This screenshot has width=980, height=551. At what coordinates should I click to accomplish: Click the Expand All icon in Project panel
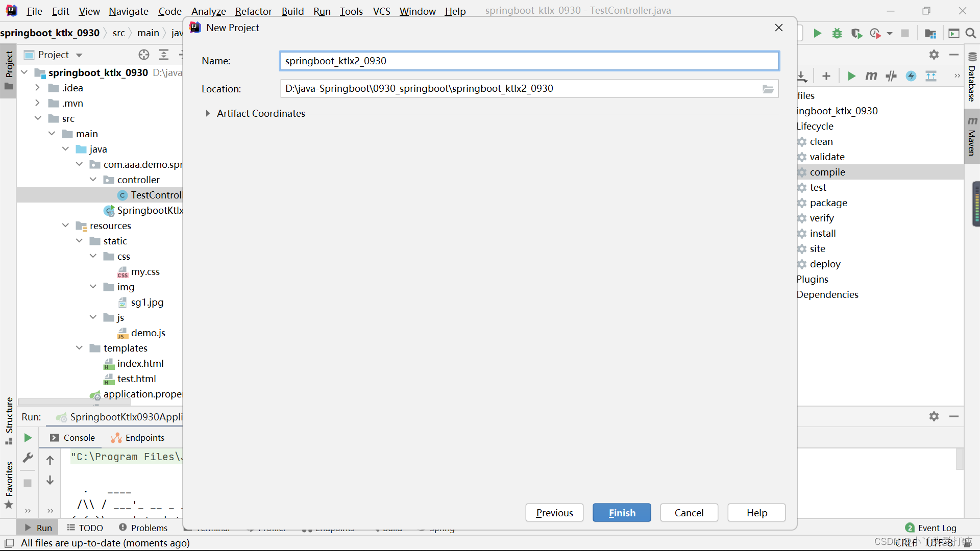coord(164,55)
